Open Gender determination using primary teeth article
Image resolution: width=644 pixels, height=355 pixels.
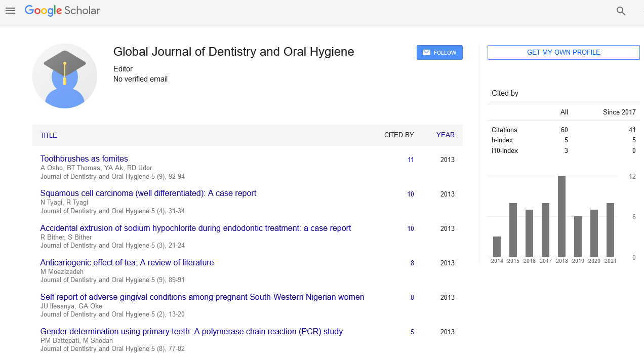coord(191,331)
